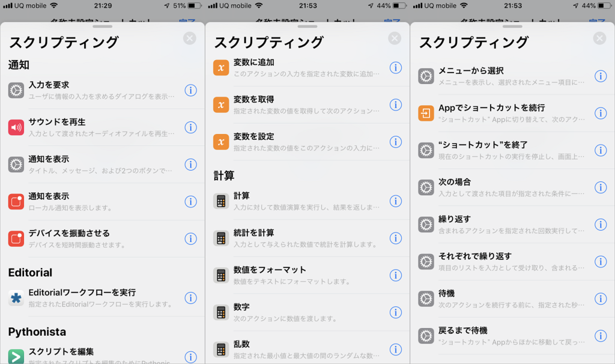Viewport: 615px width, 364px height.
Task: Tap the orange x icon beside 変数に追加
Action: pos(221,67)
